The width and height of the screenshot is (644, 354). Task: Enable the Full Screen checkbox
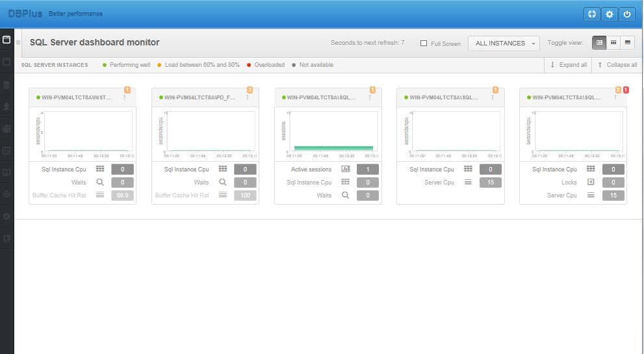click(424, 43)
